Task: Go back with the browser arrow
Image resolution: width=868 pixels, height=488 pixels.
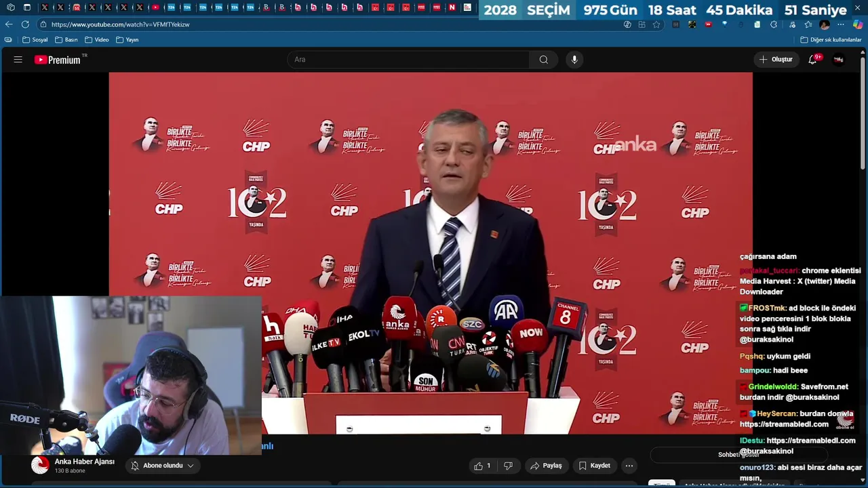Action: click(x=9, y=24)
